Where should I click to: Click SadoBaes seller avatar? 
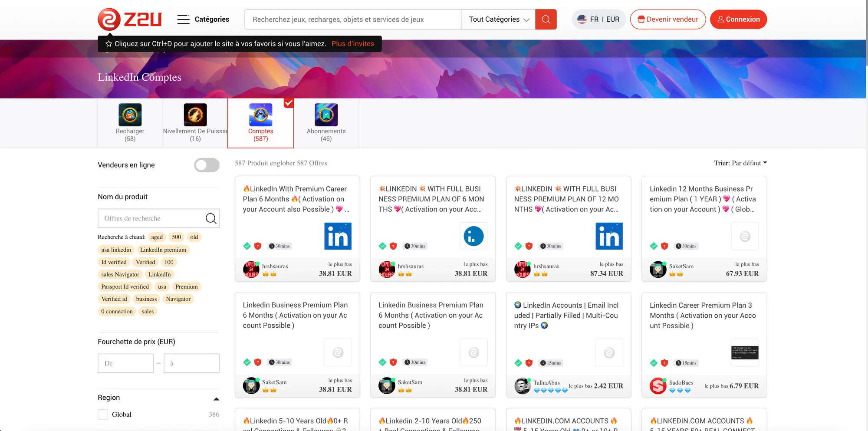click(658, 386)
